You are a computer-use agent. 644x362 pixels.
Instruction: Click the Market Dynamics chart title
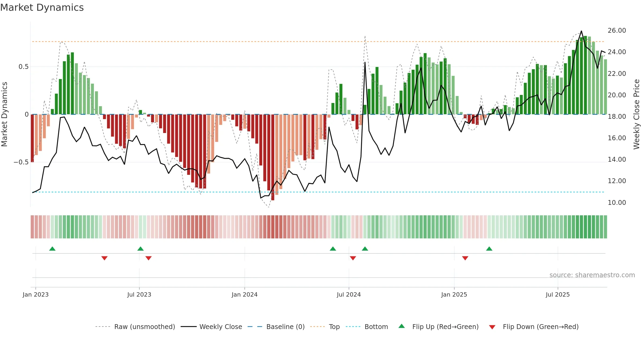(42, 8)
